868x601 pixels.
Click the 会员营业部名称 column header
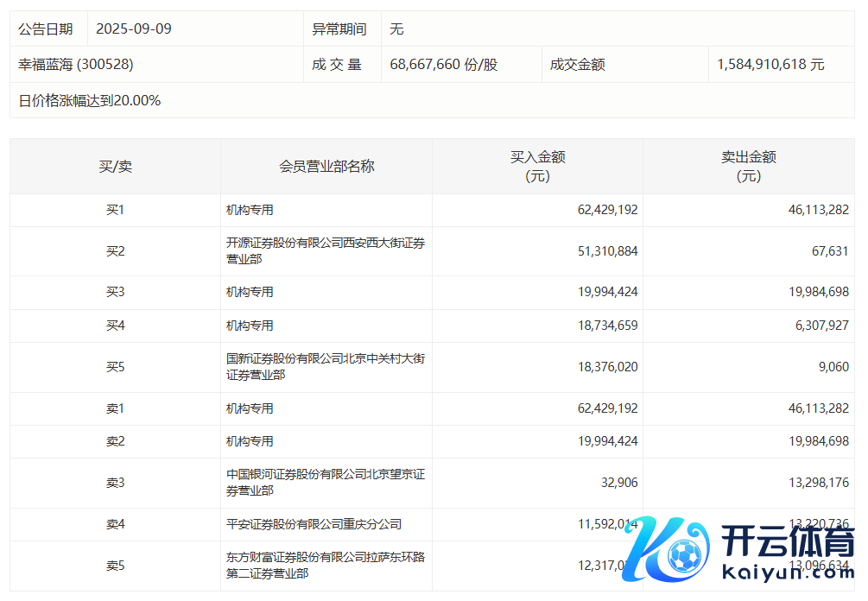(x=326, y=167)
